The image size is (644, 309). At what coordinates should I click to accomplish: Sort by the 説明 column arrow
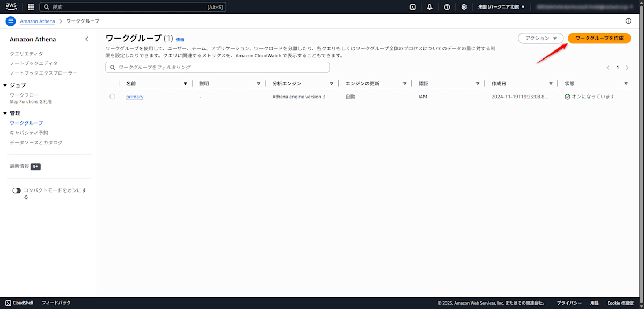click(259, 84)
